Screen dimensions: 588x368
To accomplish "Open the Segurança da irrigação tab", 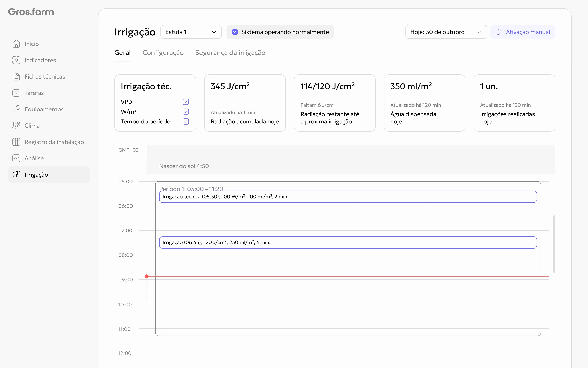I will [230, 53].
